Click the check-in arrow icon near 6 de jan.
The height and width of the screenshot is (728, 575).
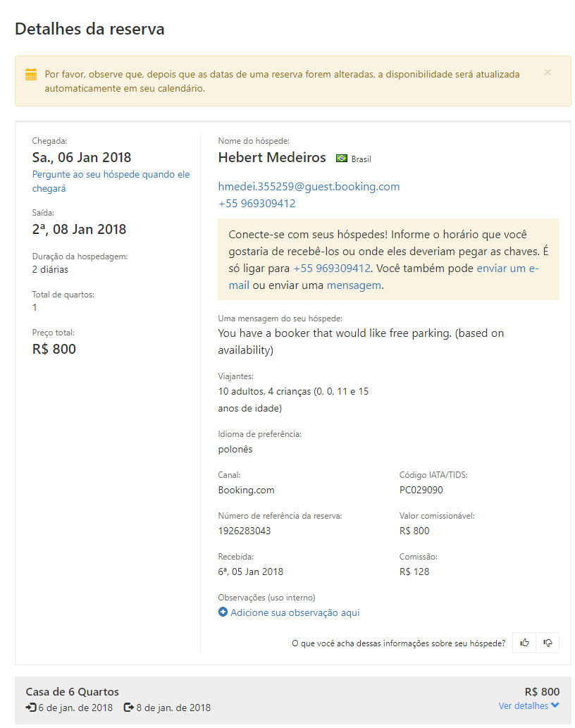[31, 707]
